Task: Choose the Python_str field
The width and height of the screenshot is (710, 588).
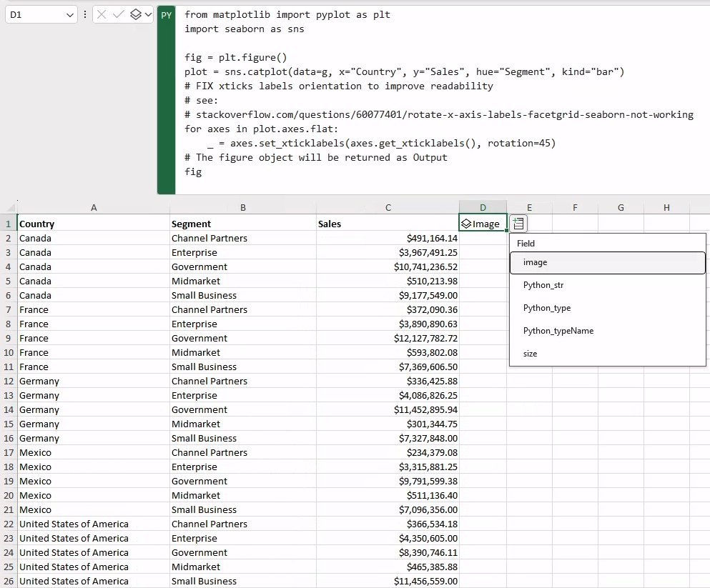Action: point(607,285)
